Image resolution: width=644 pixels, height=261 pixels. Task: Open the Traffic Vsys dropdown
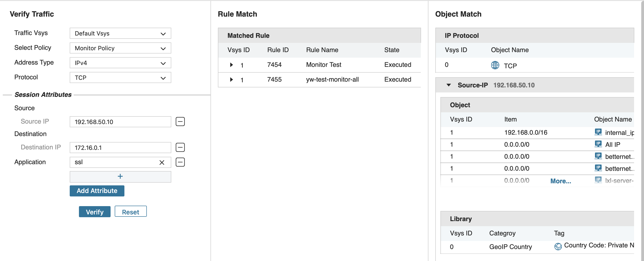pyautogui.click(x=120, y=33)
